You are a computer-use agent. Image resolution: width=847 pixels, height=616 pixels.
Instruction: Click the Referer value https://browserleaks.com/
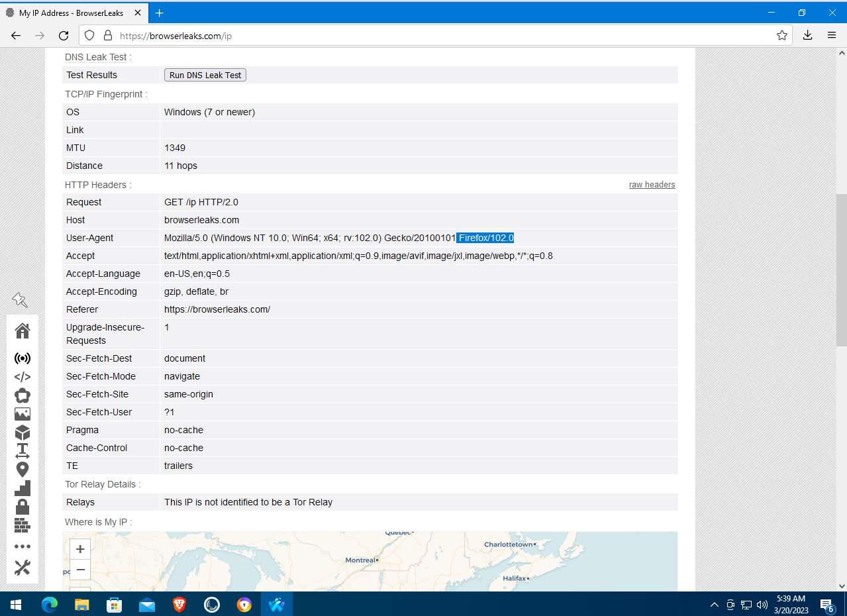217,309
